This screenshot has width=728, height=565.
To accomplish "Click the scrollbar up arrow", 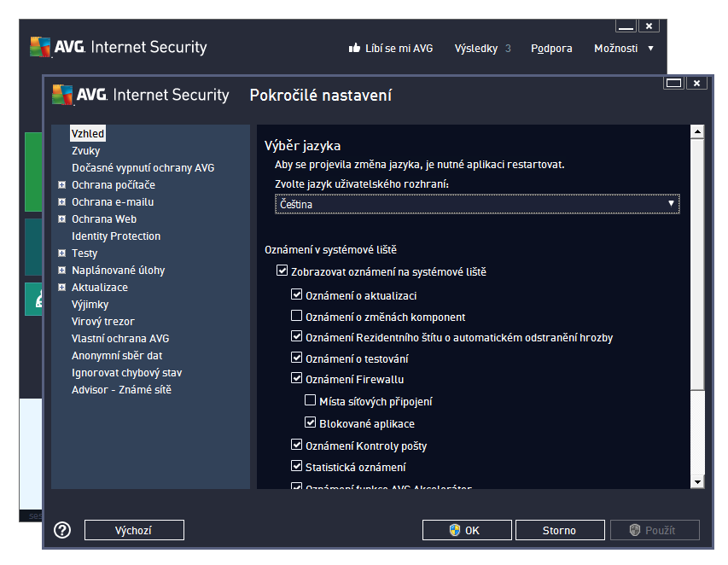I will click(x=697, y=131).
